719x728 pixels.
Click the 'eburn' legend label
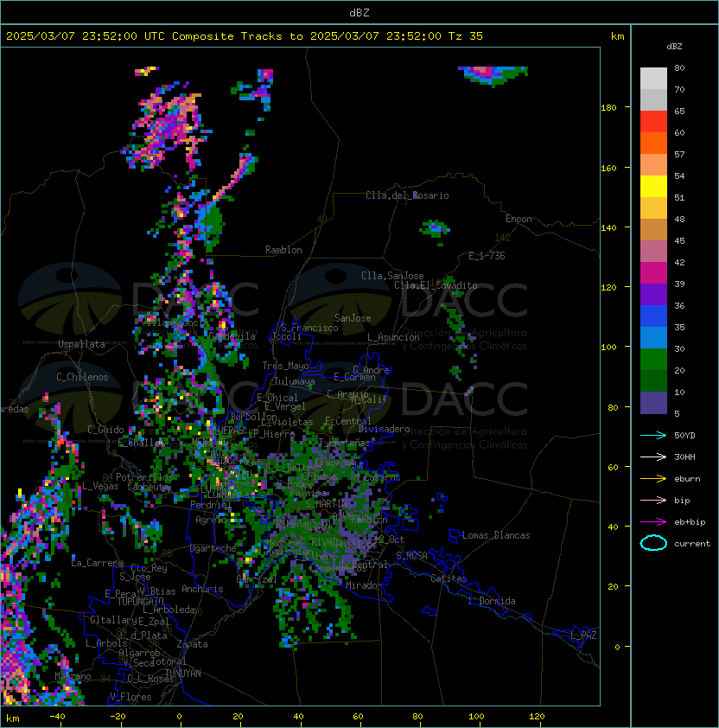pyautogui.click(x=687, y=479)
